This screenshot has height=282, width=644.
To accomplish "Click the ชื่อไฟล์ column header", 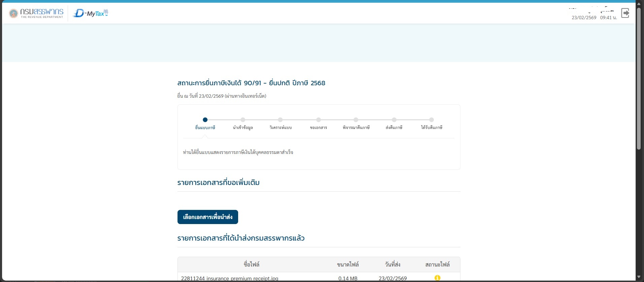I will 252,264.
